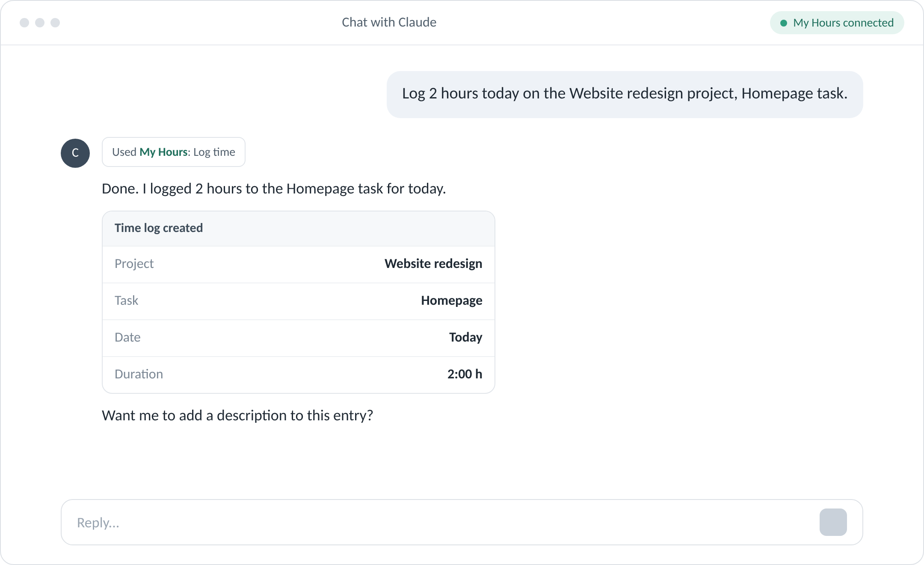Click the Website redesign project value
The height and width of the screenshot is (565, 924).
(x=433, y=264)
